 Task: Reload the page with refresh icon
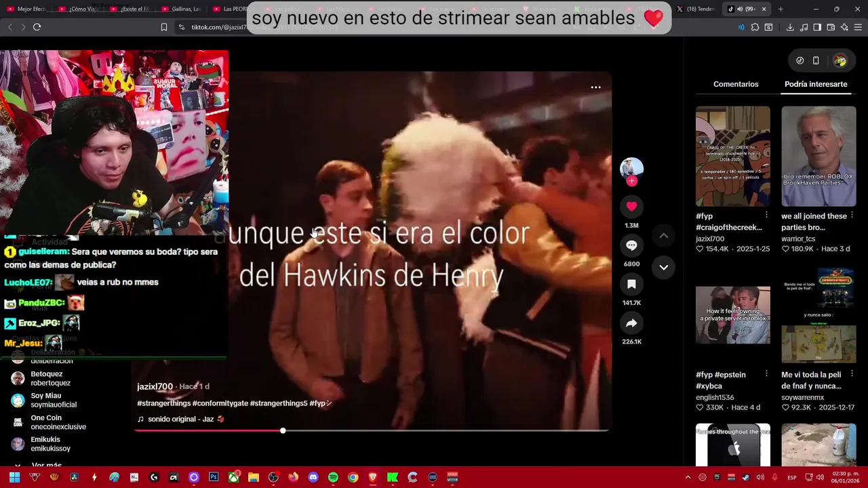point(37,27)
